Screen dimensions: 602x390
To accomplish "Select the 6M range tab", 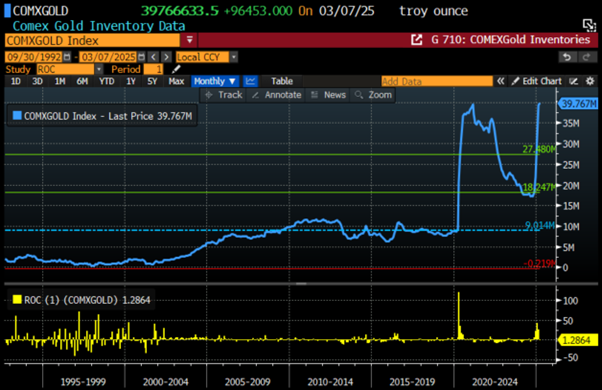I will tap(82, 81).
